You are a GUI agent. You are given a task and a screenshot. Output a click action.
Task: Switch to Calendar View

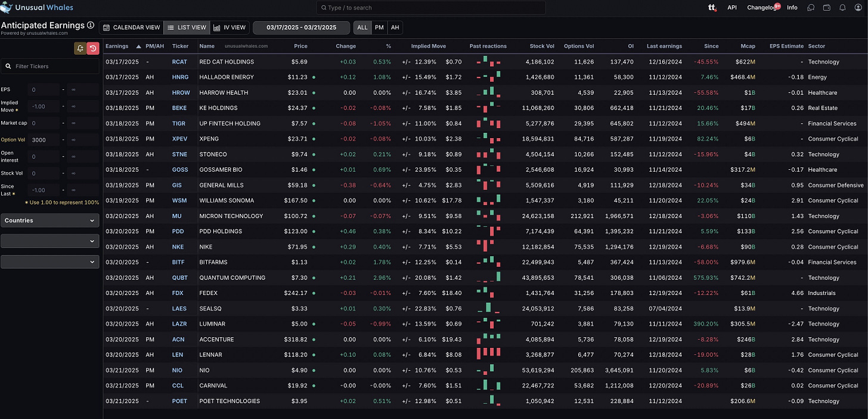pyautogui.click(x=131, y=27)
